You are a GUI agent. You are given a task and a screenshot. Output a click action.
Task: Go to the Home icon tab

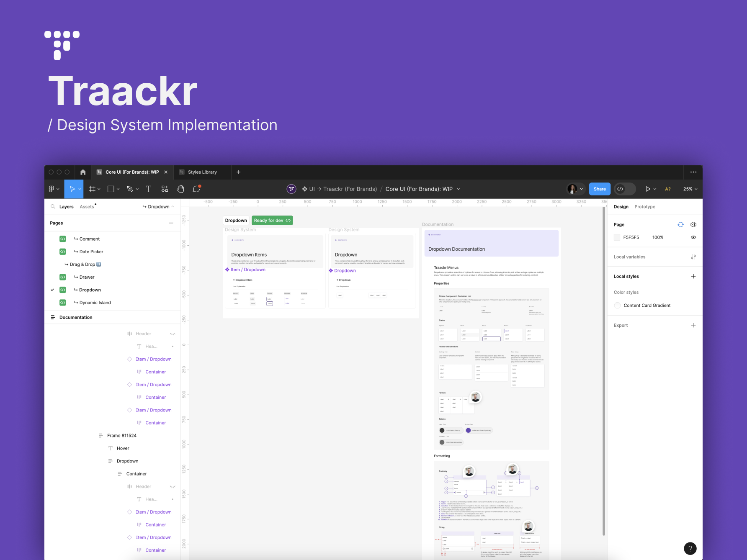[x=83, y=172]
